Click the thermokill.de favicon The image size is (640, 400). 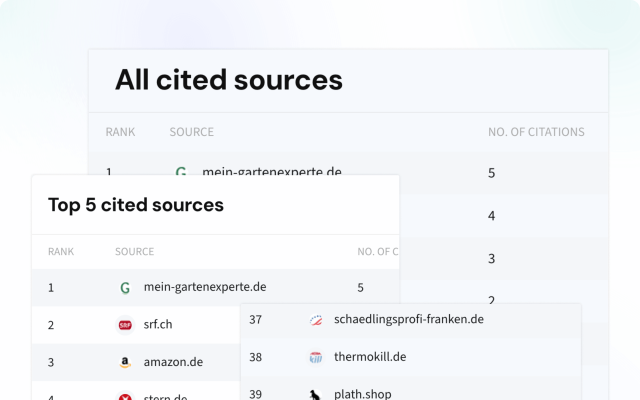[x=316, y=357]
